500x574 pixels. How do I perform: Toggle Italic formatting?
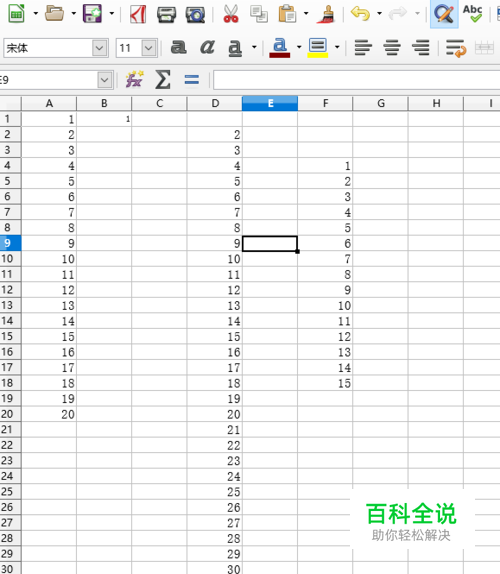(207, 47)
